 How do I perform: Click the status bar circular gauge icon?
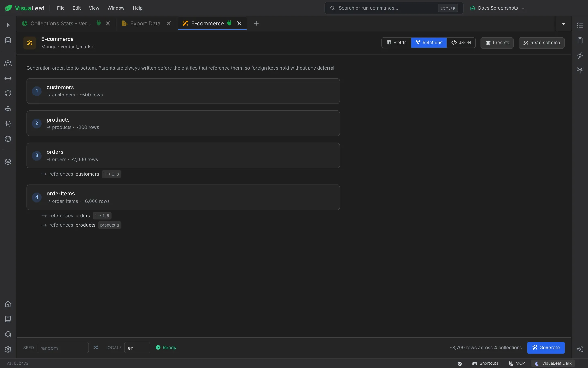460,364
